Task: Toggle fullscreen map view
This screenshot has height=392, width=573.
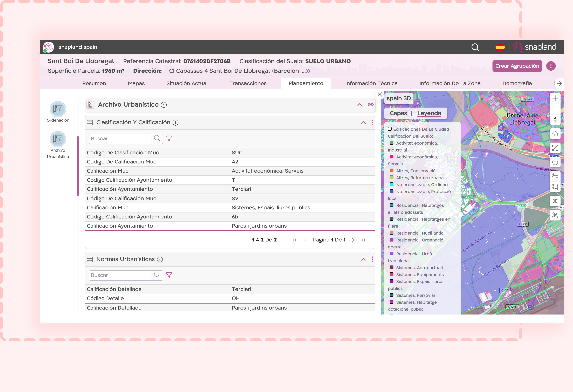Action: click(x=555, y=148)
